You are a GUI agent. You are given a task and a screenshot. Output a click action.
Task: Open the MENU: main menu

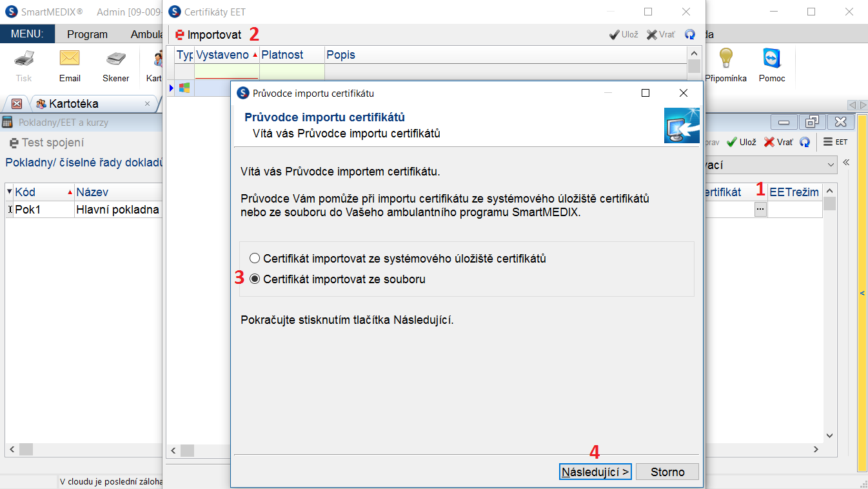point(27,34)
